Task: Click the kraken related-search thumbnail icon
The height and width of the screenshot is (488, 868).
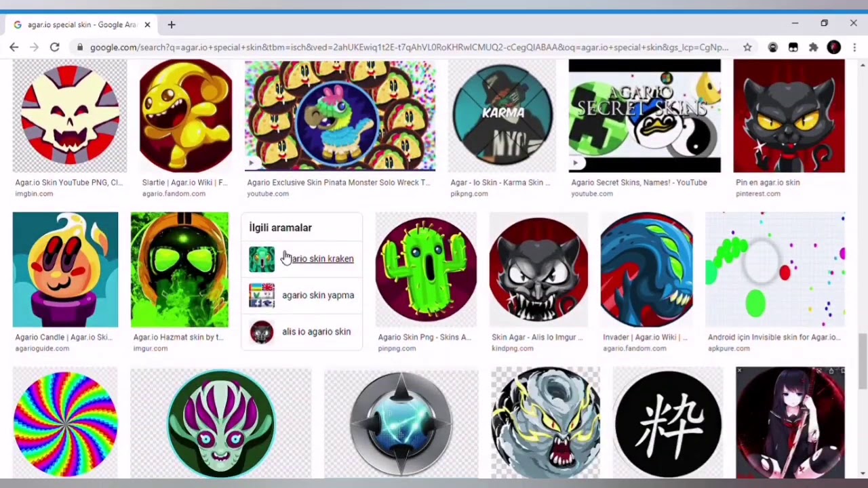Action: 262,259
